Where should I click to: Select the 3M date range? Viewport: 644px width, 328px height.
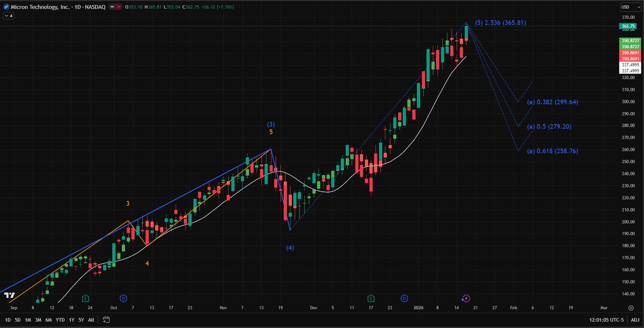38,319
